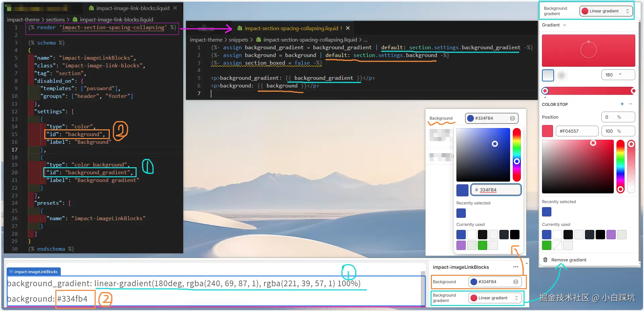Switch to impact-section-spacing-collapsing.liquid tab
This screenshot has height=311, width=644.
291,28
